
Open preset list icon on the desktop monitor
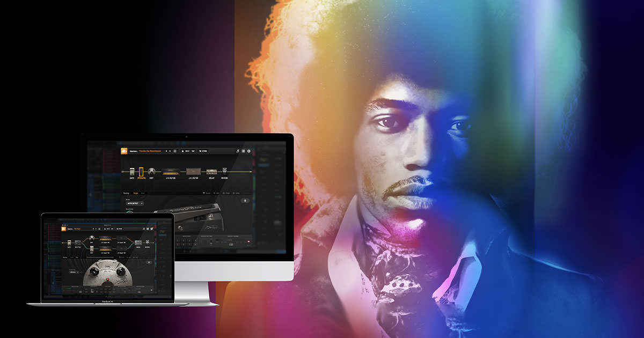pos(175,151)
